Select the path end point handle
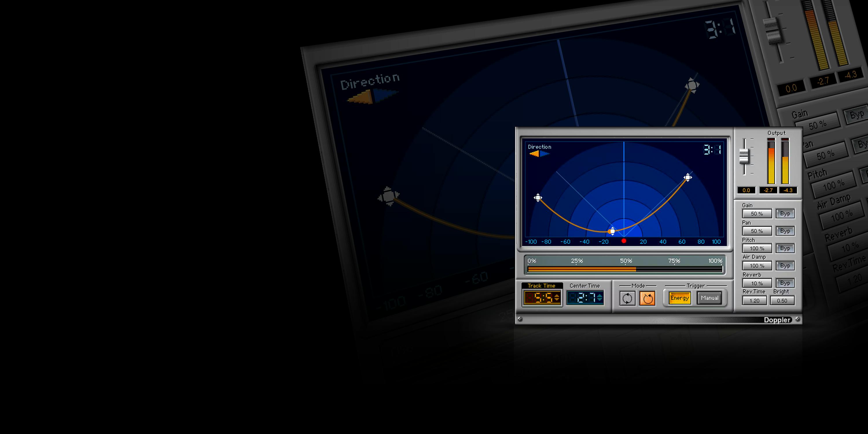Viewport: 868px width, 434px height. (687, 178)
